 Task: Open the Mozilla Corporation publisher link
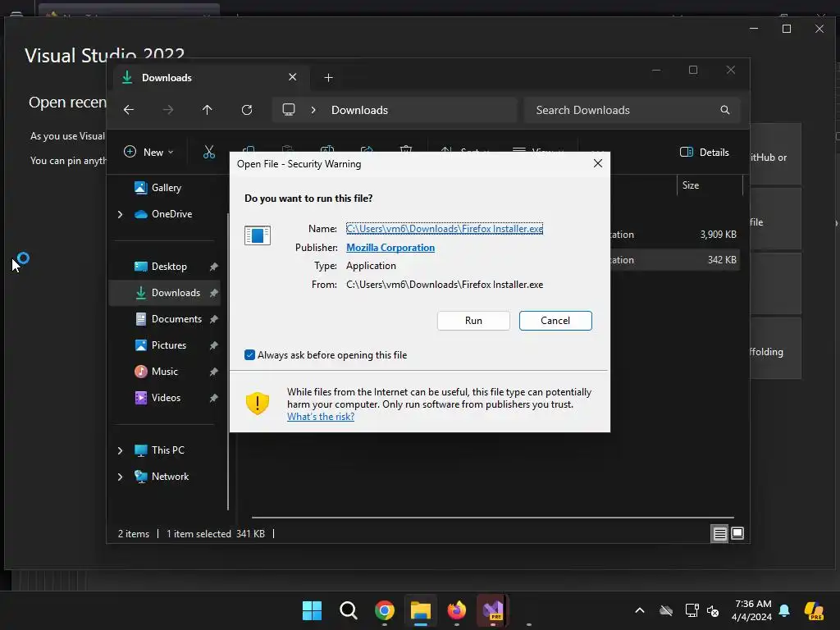[x=390, y=248]
